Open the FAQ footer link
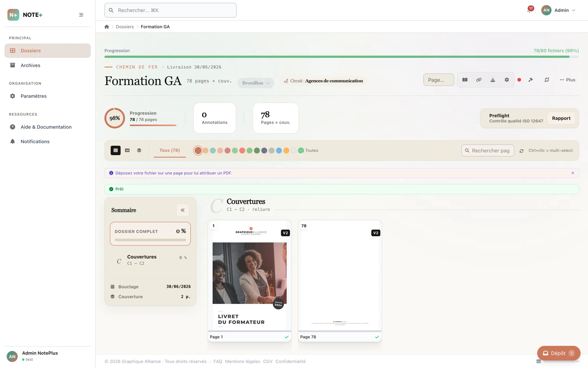Screen dimensions: 588x368 tap(218, 362)
